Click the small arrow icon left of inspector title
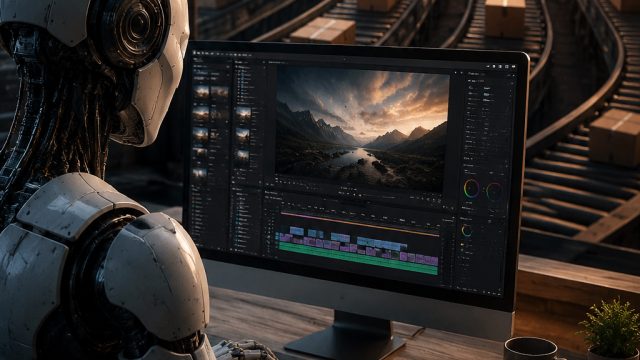Viewport: 640px width, 360px height. [462, 73]
